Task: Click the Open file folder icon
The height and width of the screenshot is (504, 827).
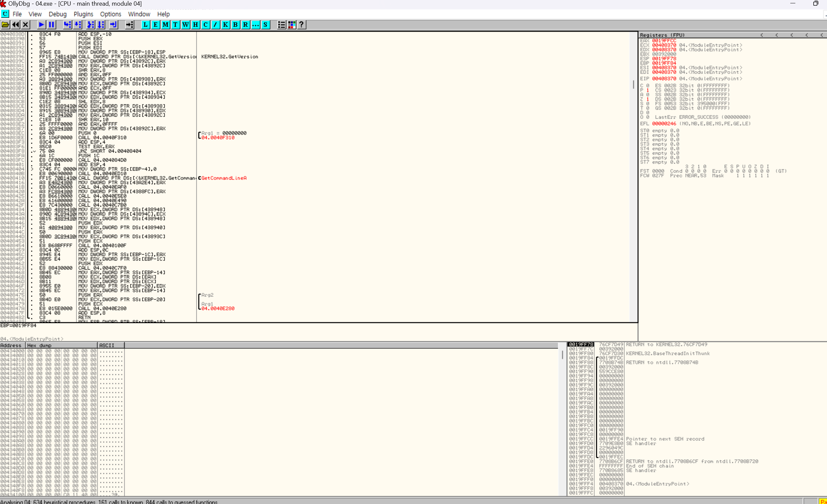Action: [x=5, y=24]
